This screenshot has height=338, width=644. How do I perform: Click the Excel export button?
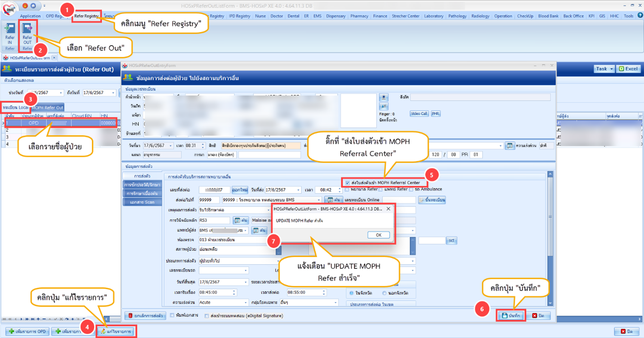click(x=628, y=69)
